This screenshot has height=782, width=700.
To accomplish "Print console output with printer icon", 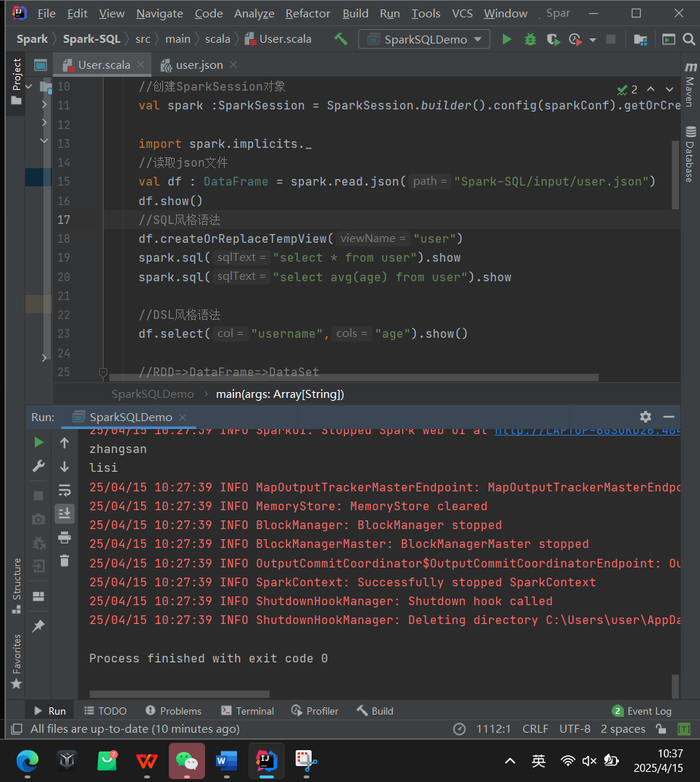I will [x=64, y=538].
